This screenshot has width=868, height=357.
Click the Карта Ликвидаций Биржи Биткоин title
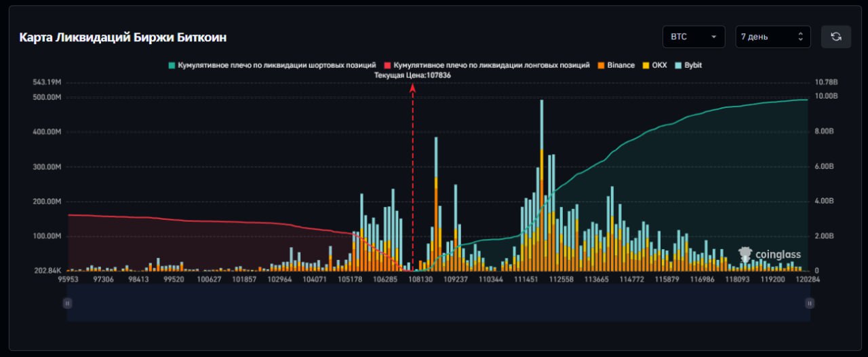pos(122,37)
